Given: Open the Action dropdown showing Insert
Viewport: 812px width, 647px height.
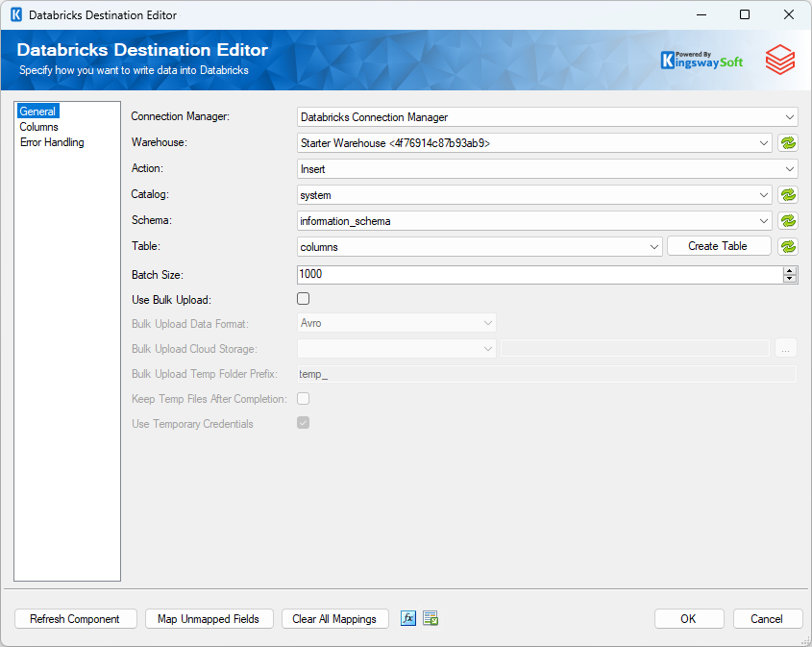Looking at the screenshot, I should tap(548, 169).
